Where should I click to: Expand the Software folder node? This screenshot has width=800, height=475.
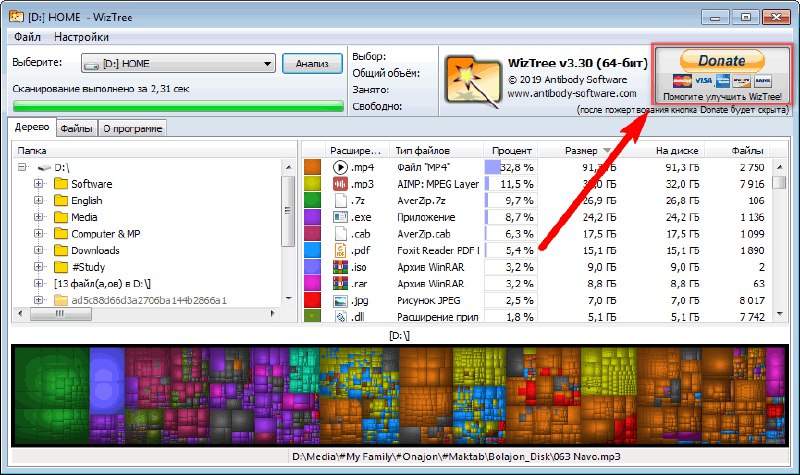tap(38, 183)
